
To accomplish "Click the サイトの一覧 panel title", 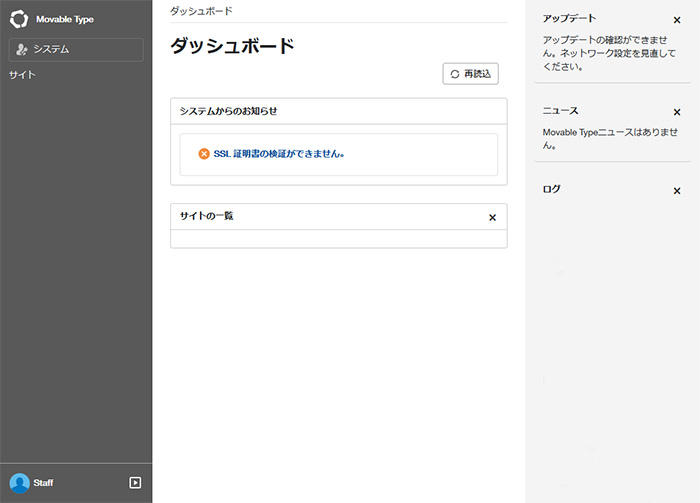I will click(207, 216).
